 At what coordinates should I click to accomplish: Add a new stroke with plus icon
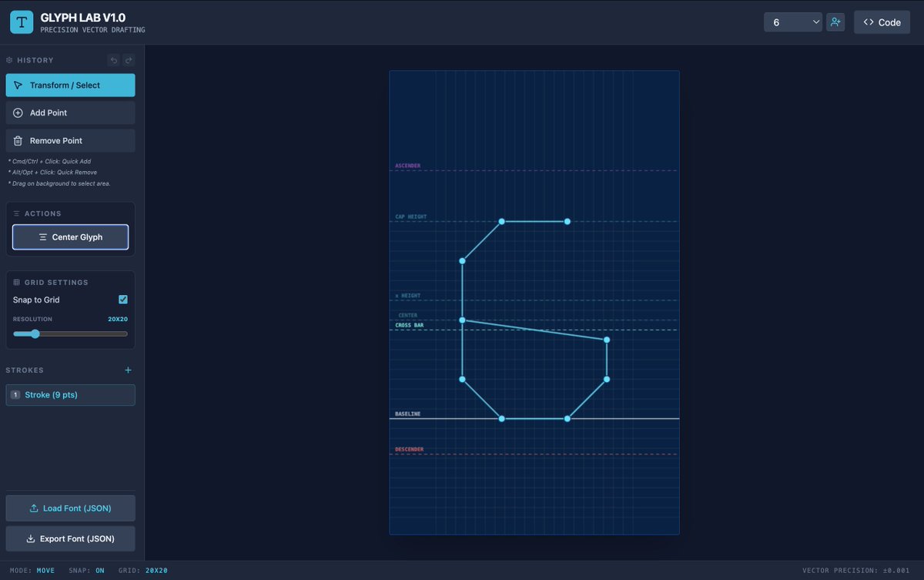[129, 370]
